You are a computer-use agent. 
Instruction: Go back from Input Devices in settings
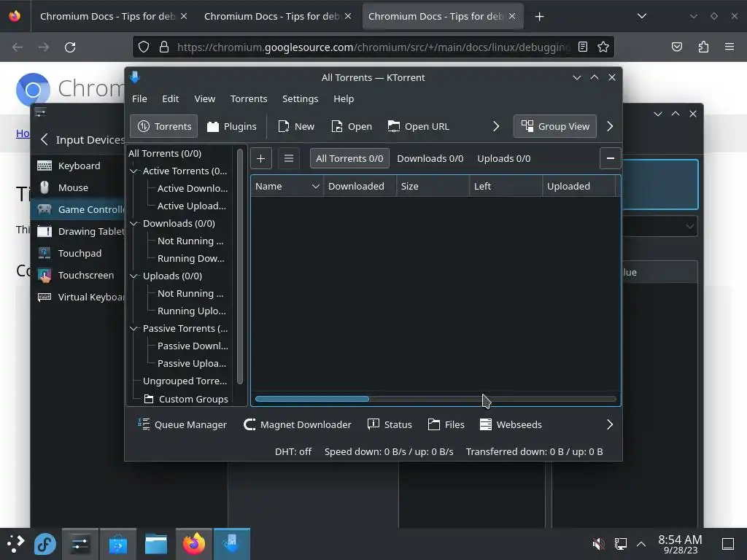44,139
